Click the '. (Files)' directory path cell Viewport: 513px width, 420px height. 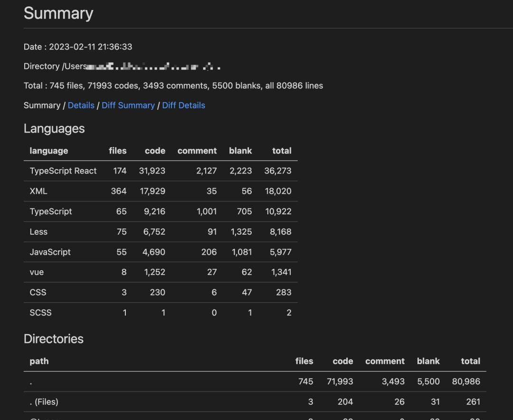click(x=44, y=402)
